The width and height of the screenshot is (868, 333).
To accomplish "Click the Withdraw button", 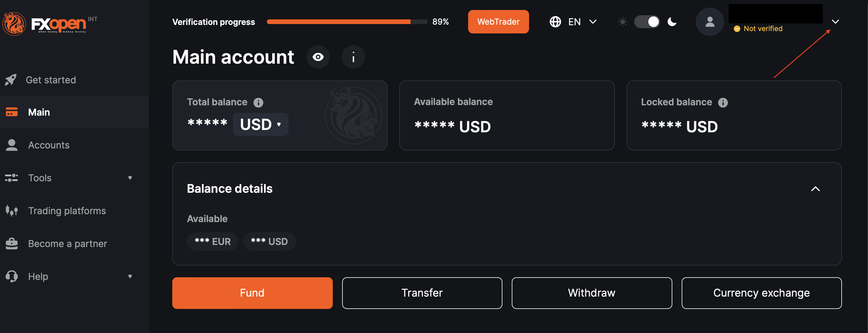I will (592, 293).
